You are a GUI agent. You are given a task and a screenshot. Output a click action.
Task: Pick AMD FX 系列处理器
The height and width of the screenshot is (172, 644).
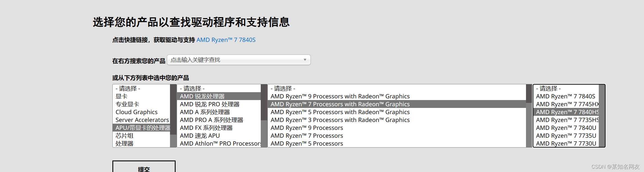click(x=219, y=128)
